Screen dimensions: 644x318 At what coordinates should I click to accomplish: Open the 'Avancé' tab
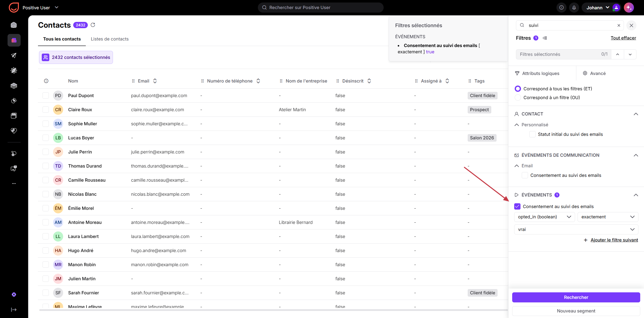click(x=594, y=73)
